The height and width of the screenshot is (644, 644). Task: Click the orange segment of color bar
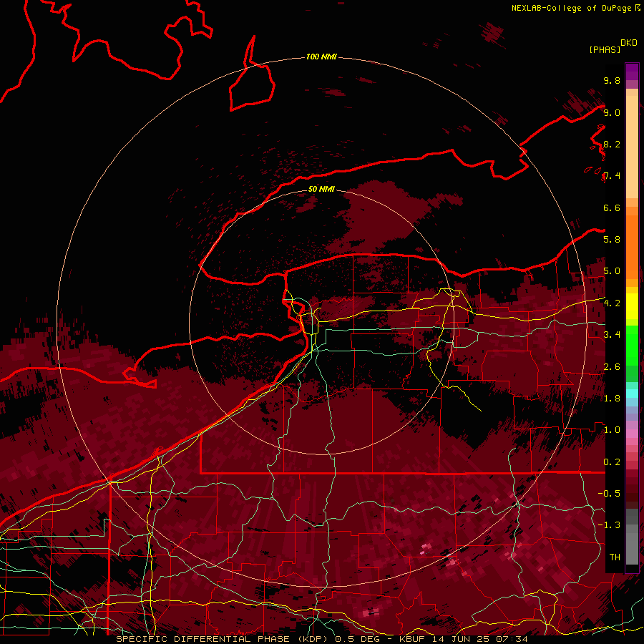[632, 246]
